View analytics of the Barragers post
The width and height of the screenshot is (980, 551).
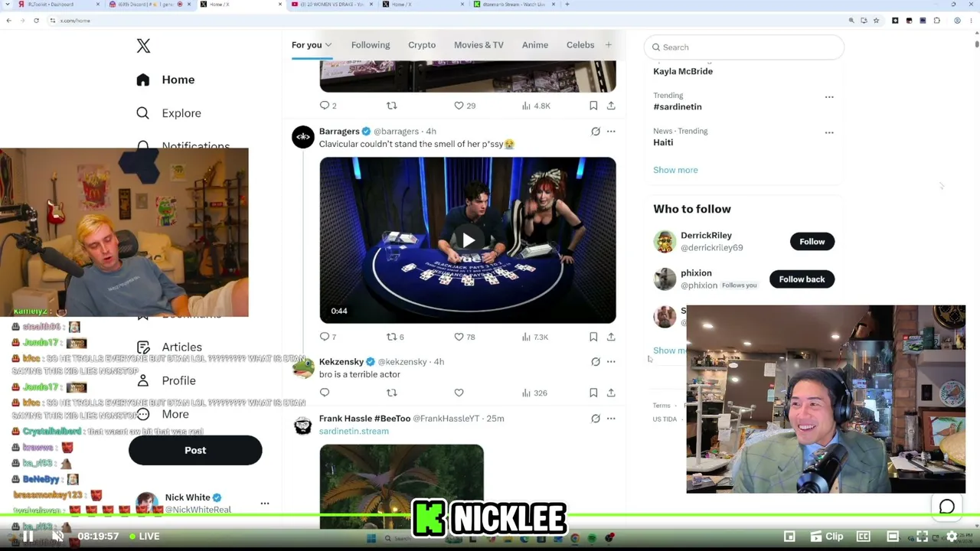535,337
